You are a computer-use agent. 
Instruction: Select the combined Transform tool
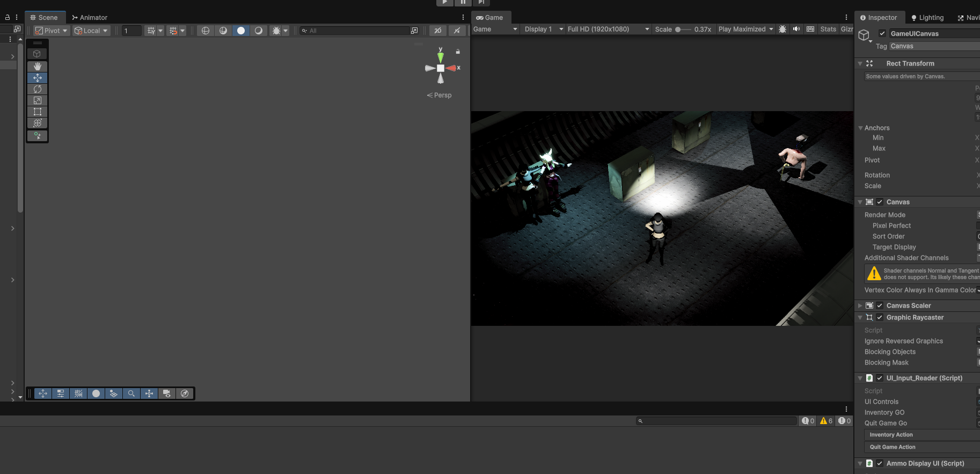coord(38,123)
